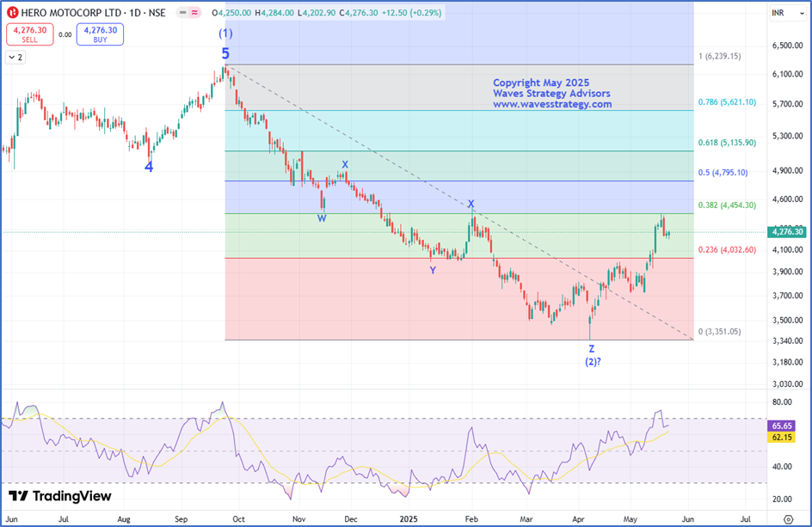Image resolution: width=812 pixels, height=527 pixels.
Task: Click the Z wave label
Action: pos(592,349)
